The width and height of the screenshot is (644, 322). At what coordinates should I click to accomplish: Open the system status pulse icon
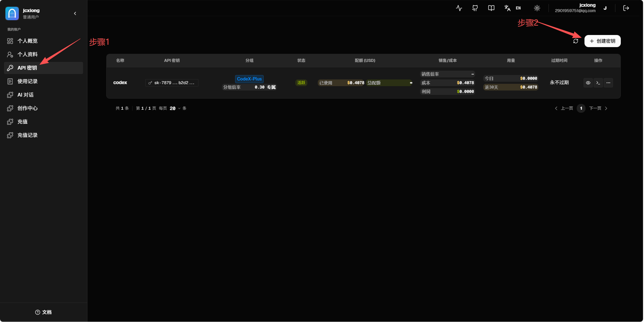click(459, 8)
